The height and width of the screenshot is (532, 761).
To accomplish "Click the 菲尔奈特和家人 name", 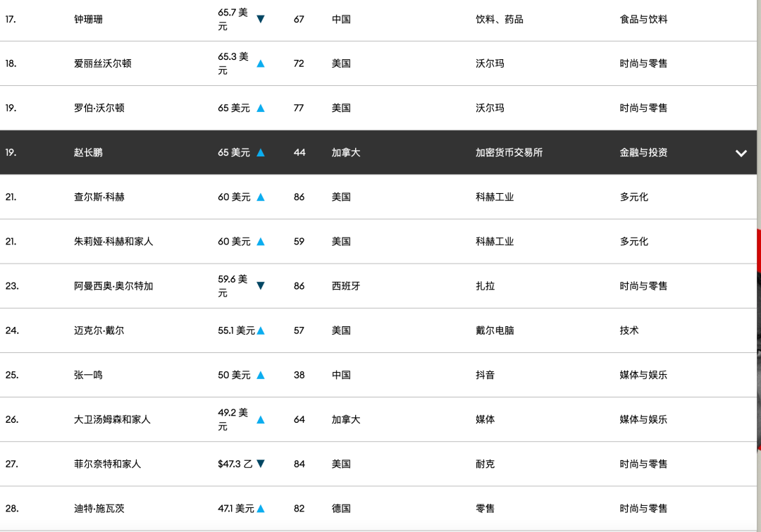I will 107,464.
